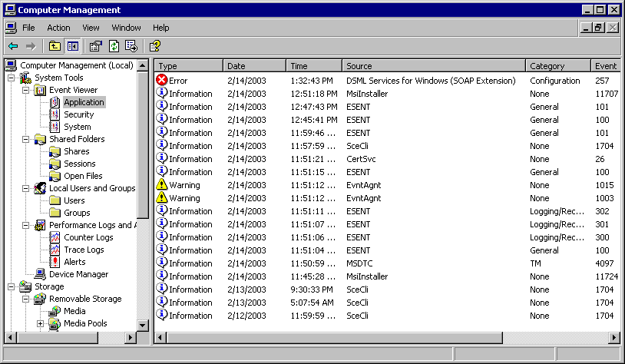Select the event with ID 11724
This screenshot has width=625, height=364.
pos(387,276)
